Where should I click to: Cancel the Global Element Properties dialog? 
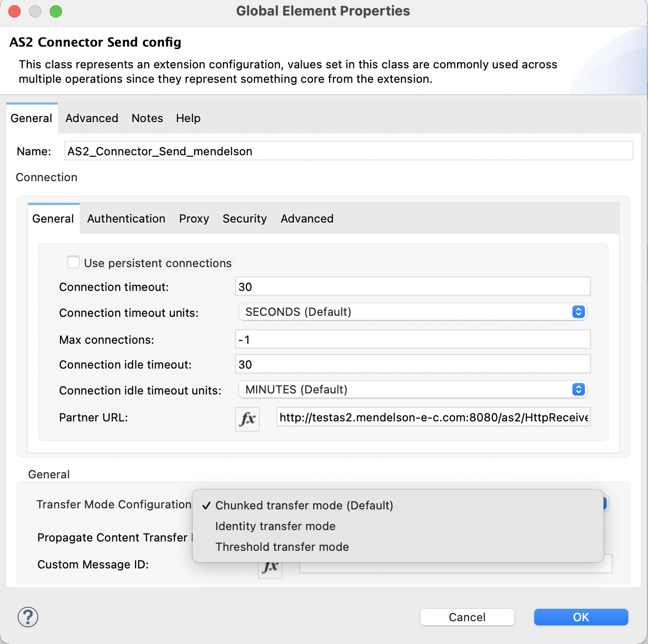point(466,617)
